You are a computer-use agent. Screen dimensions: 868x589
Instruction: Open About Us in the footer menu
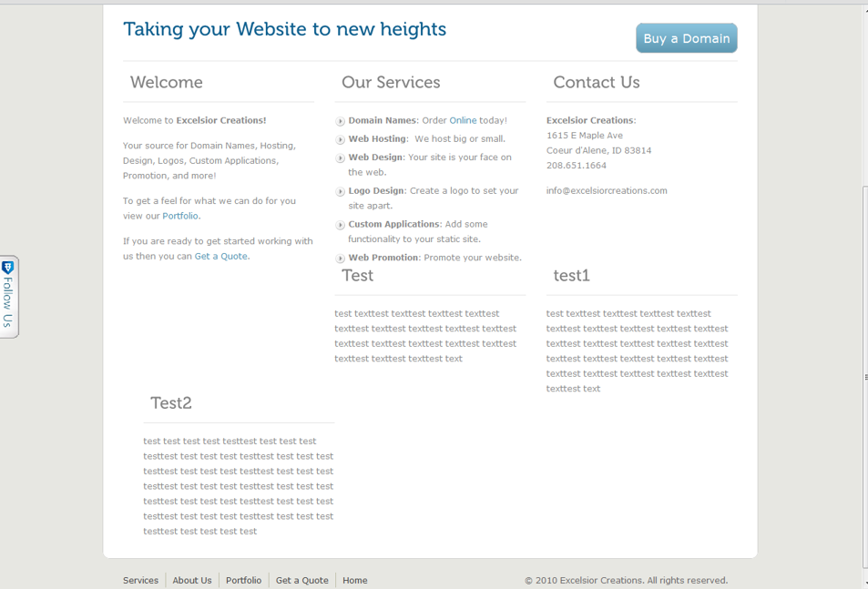(x=192, y=580)
